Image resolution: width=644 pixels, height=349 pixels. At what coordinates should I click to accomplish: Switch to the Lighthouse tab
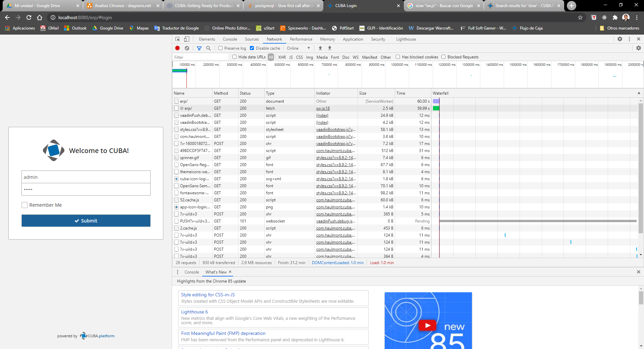tap(406, 39)
